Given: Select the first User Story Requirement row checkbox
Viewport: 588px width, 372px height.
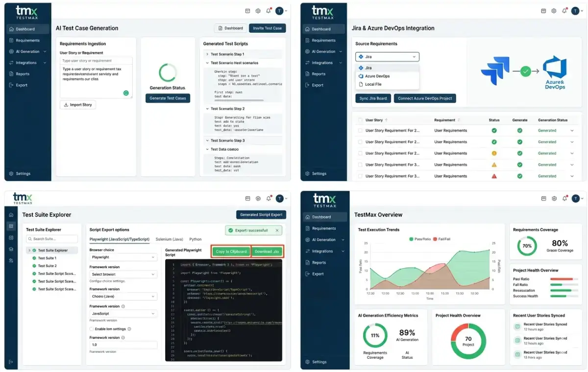Looking at the screenshot, I should [360, 131].
